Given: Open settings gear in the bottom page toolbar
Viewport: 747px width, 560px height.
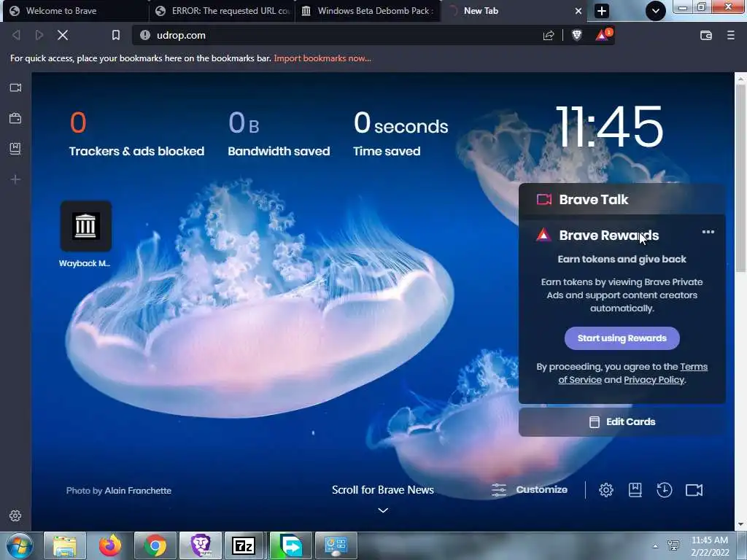Looking at the screenshot, I should pyautogui.click(x=606, y=490).
